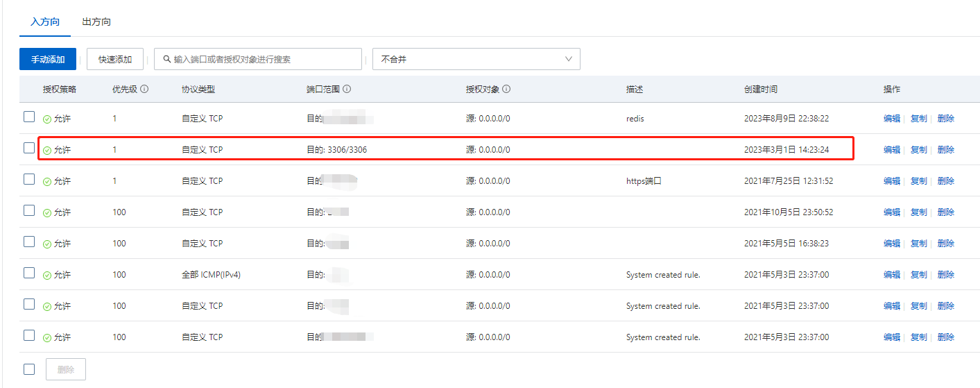Click 编辑 for rule created 2021年10月5日
980x388 pixels.
(892, 212)
